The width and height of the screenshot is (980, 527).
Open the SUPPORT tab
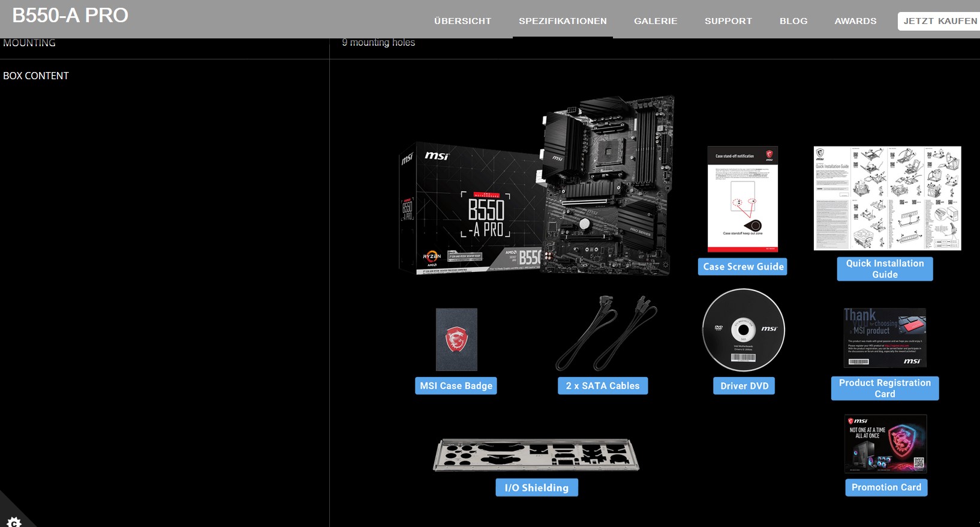tap(728, 21)
